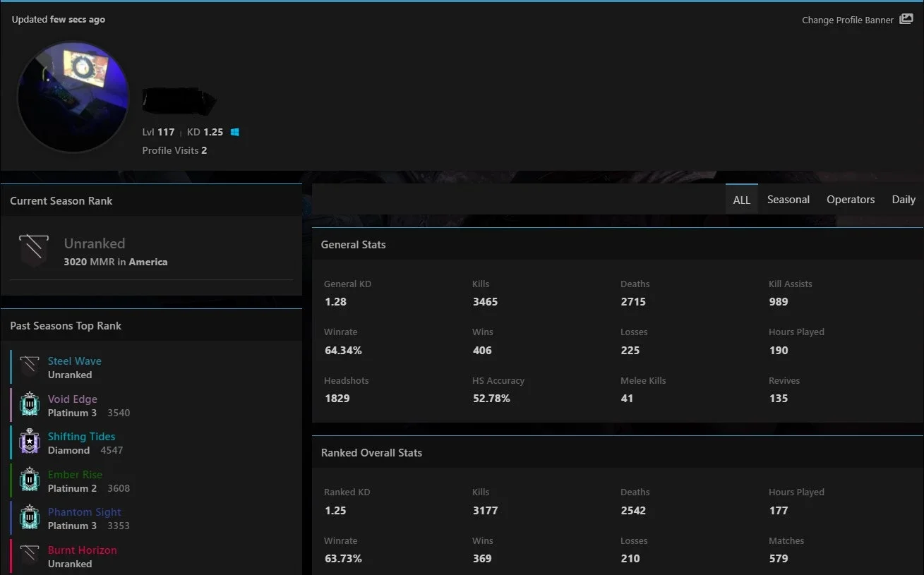Switch to the Seasonal tab

(x=788, y=200)
